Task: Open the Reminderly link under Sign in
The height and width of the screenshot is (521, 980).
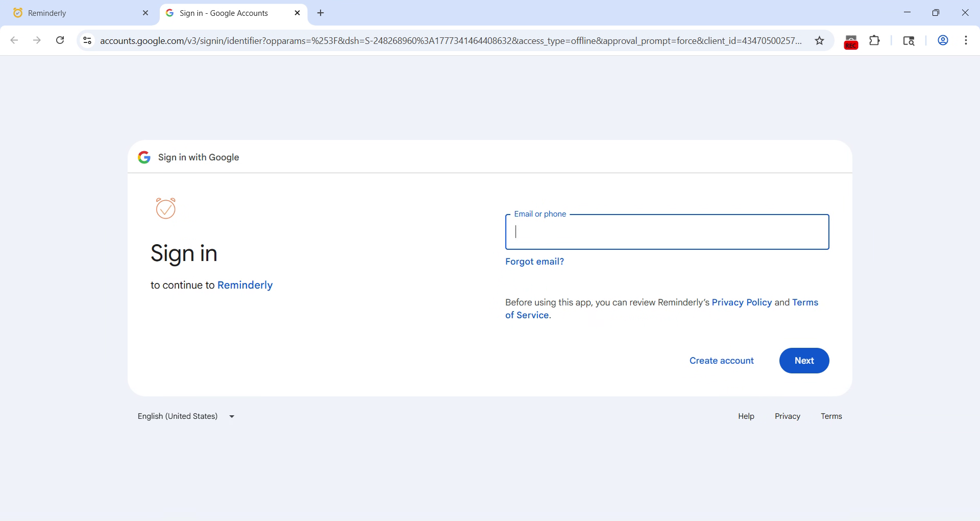Action: (245, 285)
